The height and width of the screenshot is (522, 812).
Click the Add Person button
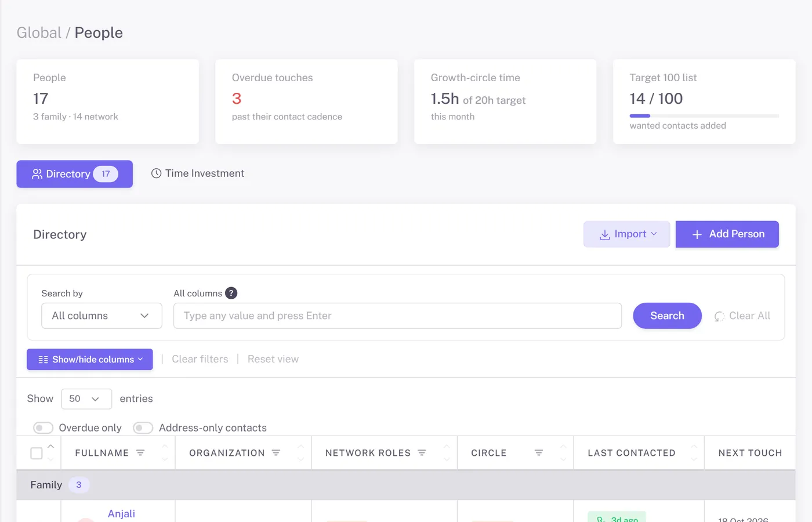point(727,234)
